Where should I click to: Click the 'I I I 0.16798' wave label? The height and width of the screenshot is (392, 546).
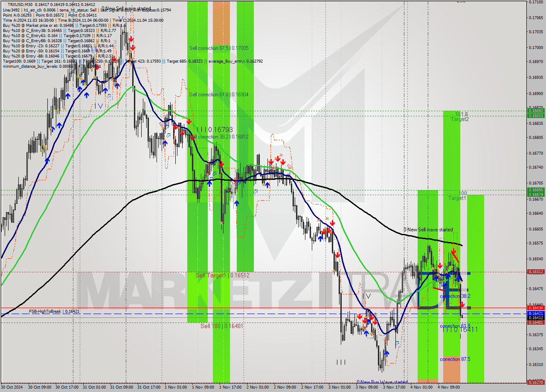[215, 130]
